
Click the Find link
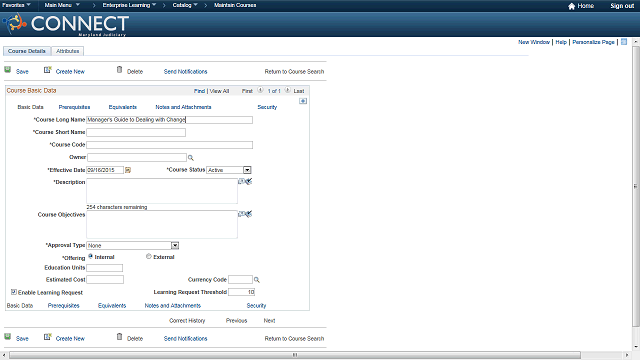199,91
